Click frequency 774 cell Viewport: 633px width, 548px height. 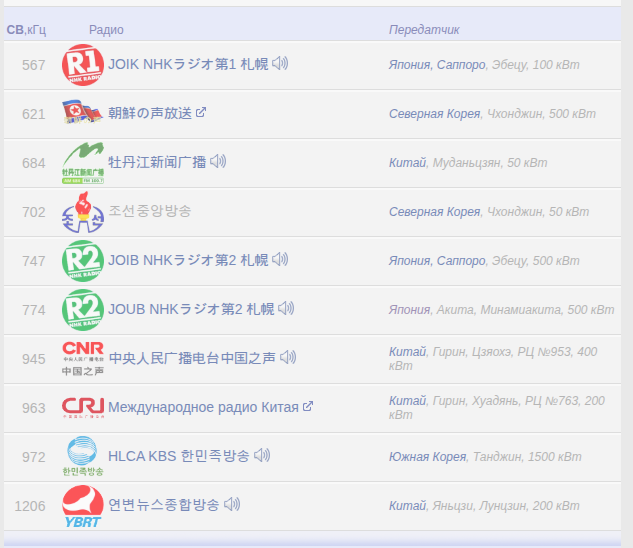34,310
